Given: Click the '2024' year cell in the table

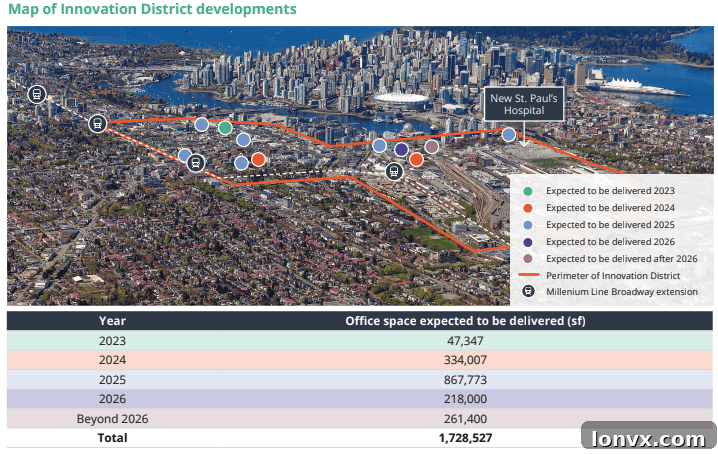Looking at the screenshot, I should point(112,360).
